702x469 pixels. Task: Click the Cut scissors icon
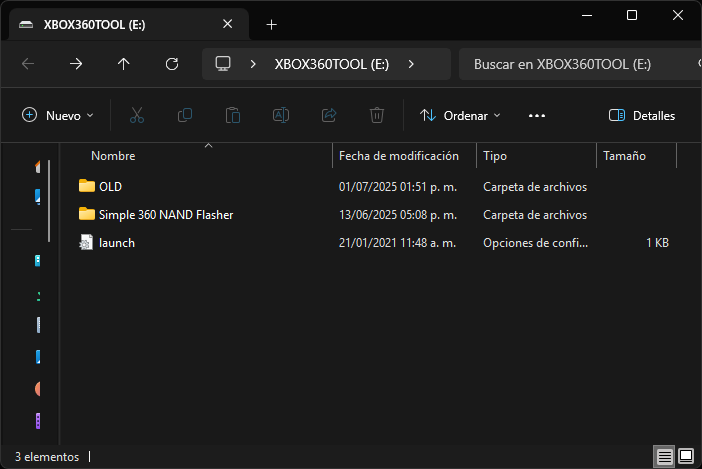(x=137, y=115)
